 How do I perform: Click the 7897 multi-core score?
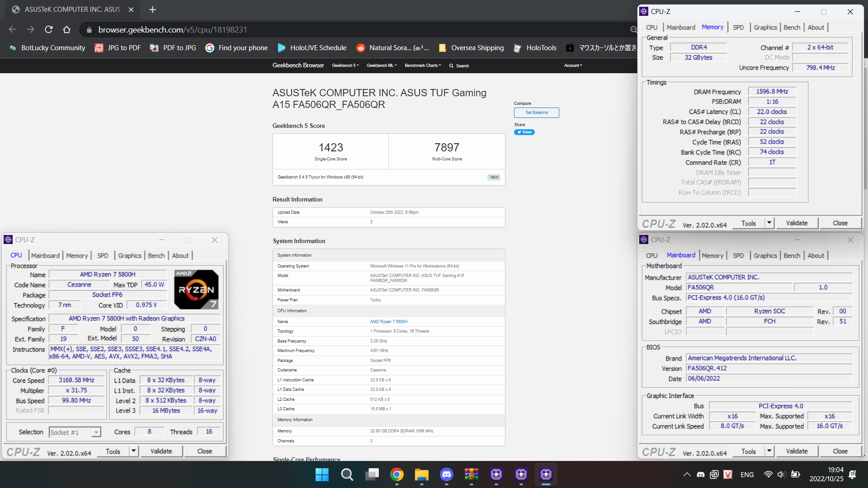[x=447, y=148]
